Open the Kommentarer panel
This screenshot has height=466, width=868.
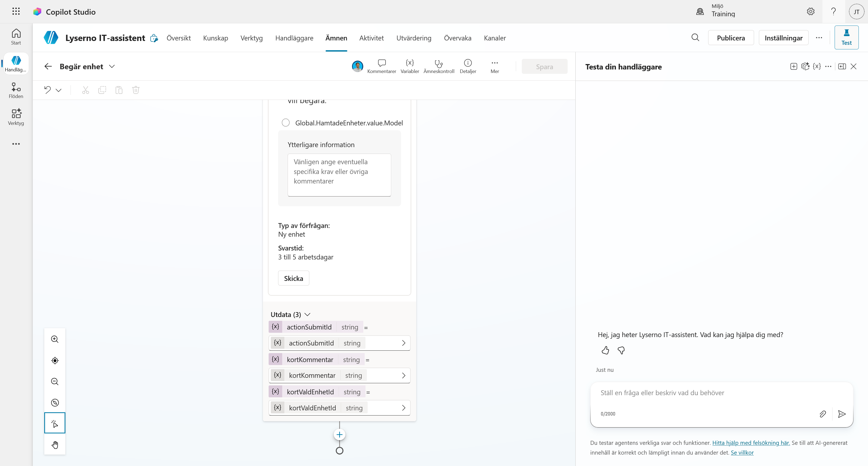click(381, 66)
